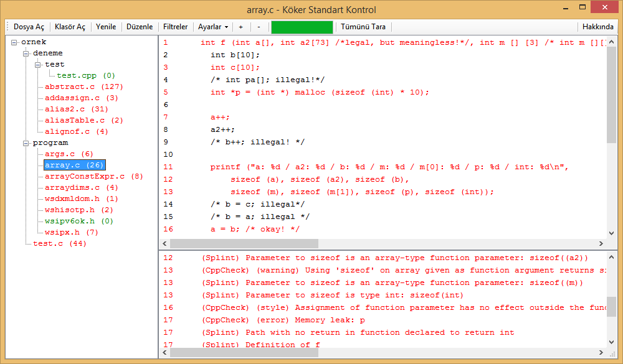
Task: Click the green progress bar indicator
Action: [302, 27]
